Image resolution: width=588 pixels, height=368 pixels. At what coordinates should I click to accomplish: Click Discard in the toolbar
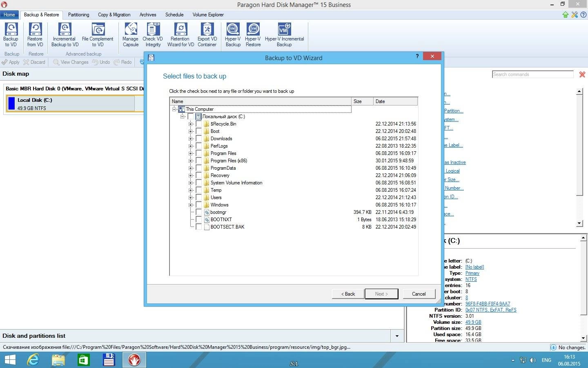tap(34, 62)
